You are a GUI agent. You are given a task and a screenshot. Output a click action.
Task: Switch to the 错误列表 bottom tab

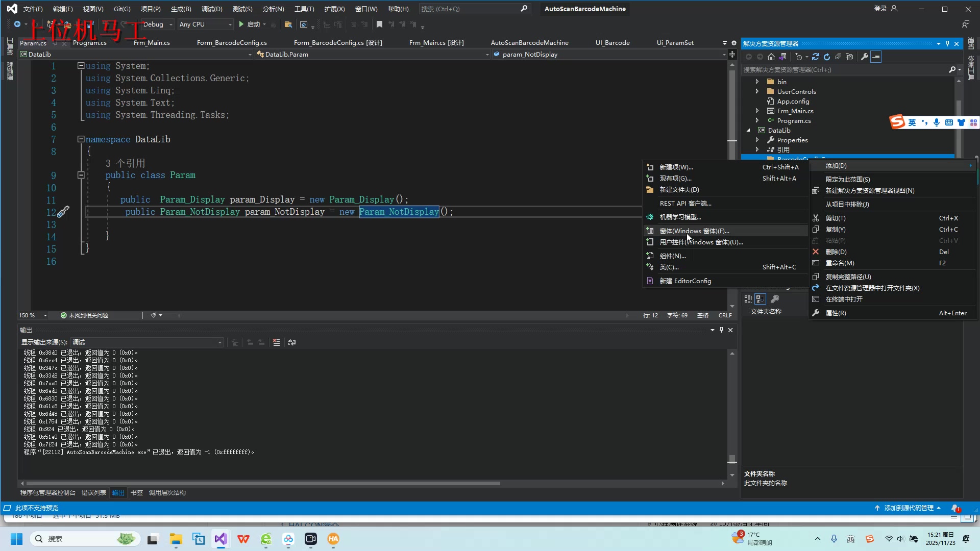(x=93, y=492)
